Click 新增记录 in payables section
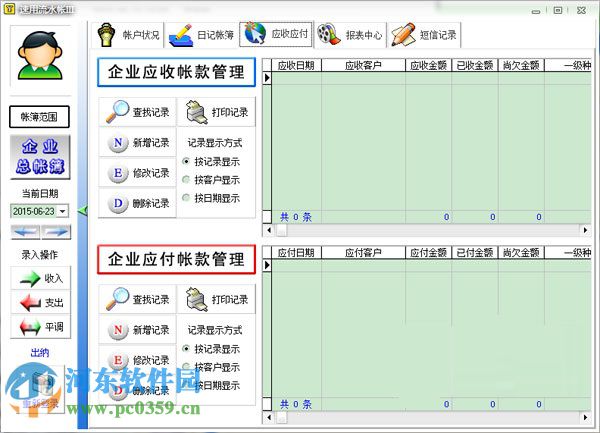This screenshot has width=600, height=433. (x=137, y=329)
